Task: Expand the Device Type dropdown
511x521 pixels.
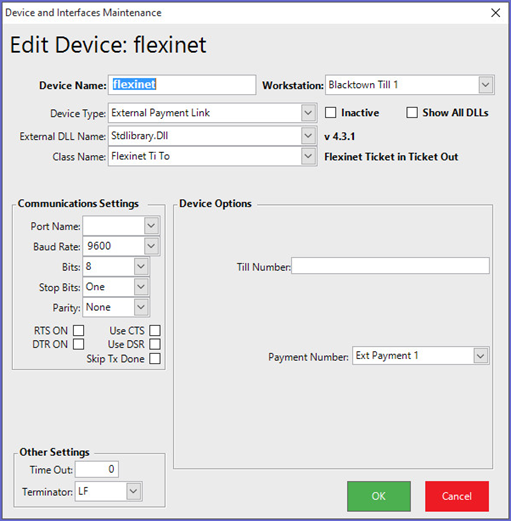Action: (308, 113)
